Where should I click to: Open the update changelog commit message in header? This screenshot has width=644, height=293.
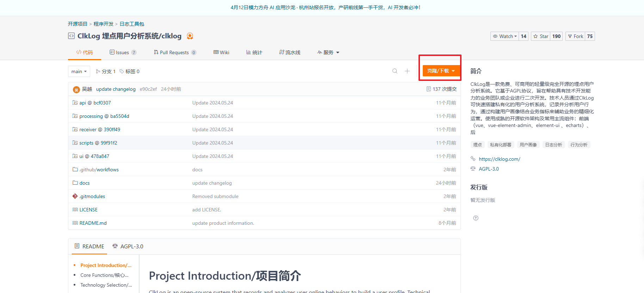coord(116,89)
